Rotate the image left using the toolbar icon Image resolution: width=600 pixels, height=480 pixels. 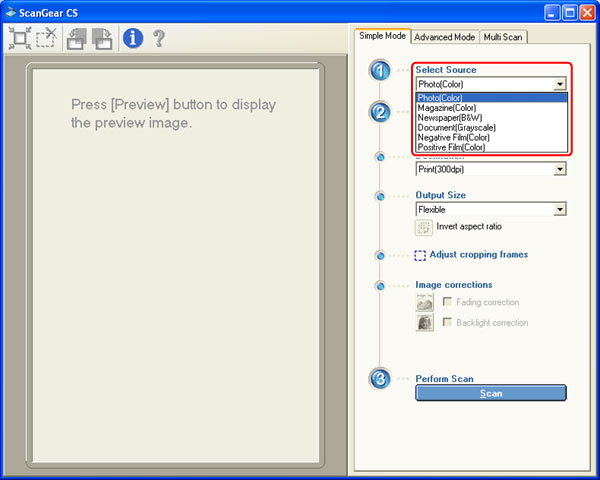77,39
